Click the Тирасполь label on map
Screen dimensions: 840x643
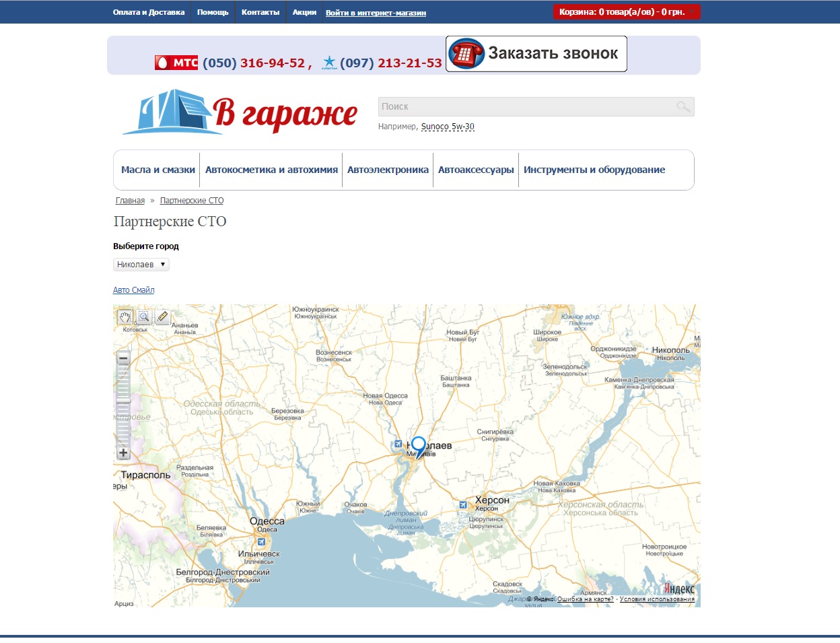(145, 475)
